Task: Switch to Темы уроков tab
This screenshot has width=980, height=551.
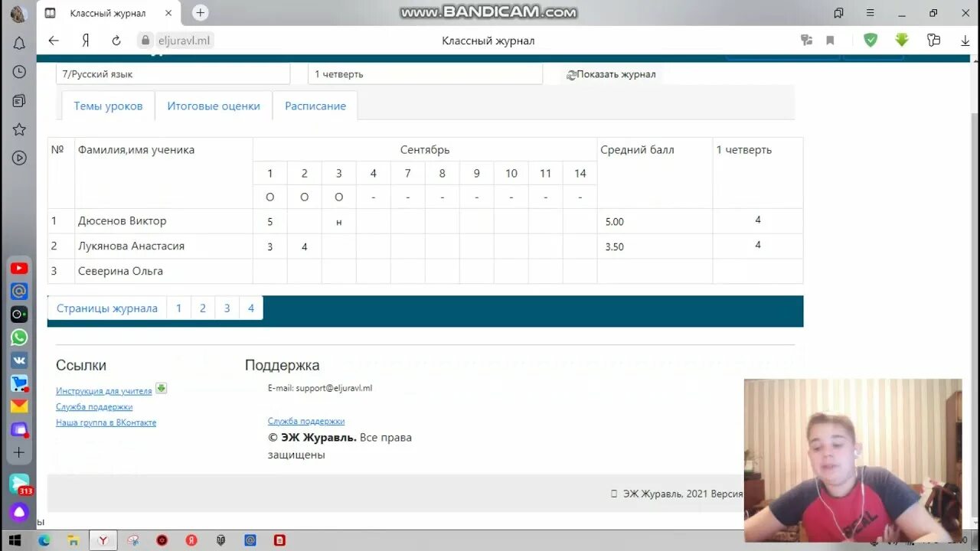Action: pyautogui.click(x=108, y=106)
